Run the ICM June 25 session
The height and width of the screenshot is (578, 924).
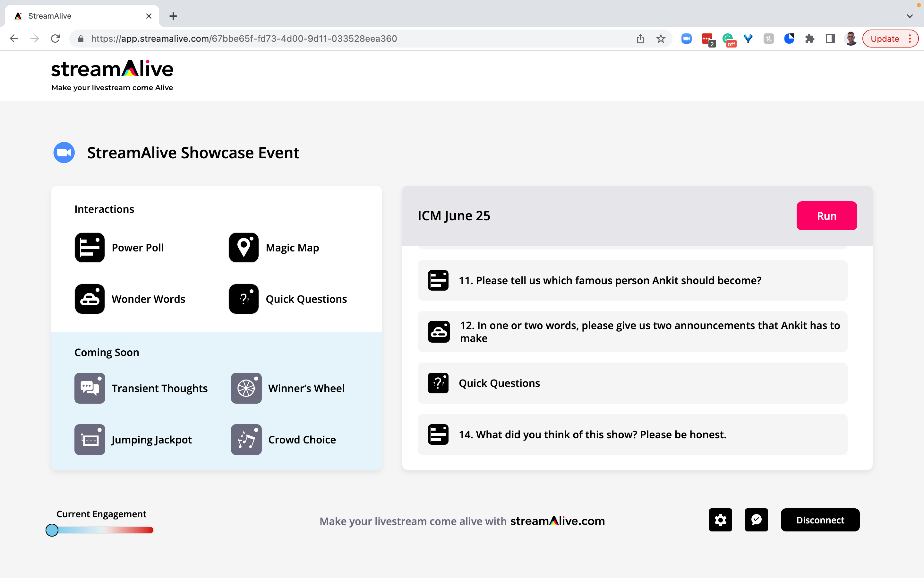tap(827, 216)
